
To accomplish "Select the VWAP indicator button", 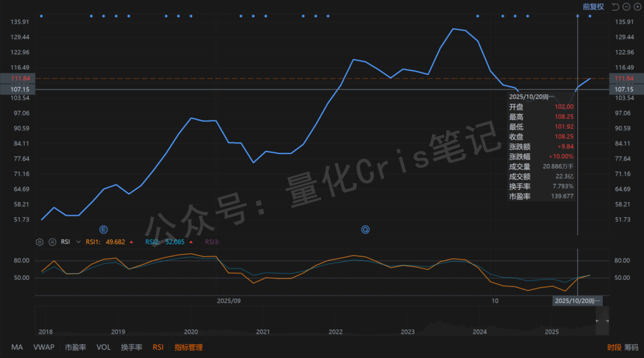I will click(44, 347).
